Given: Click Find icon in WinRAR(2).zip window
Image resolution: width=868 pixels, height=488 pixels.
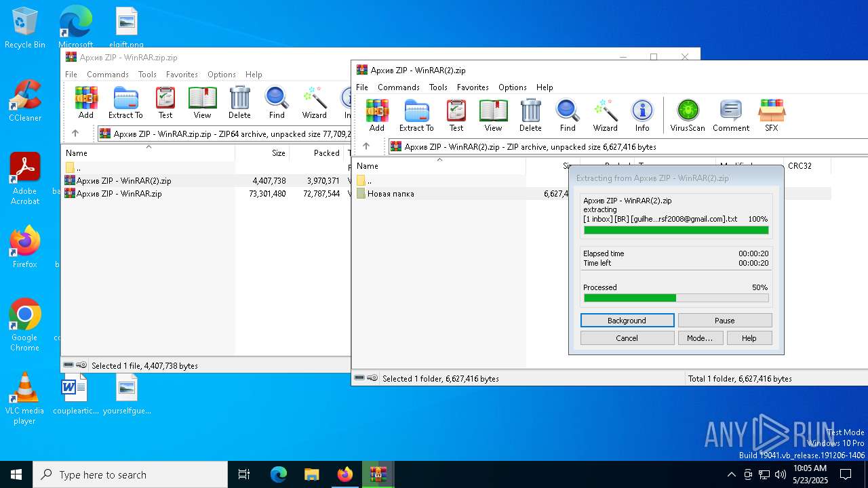Looking at the screenshot, I should 568,115.
